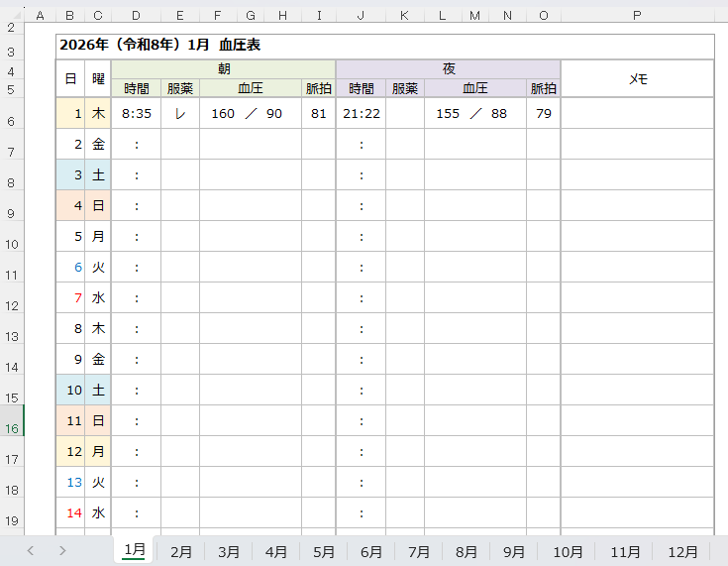The image size is (728, 566).
Task: Select column P header
Action: click(x=637, y=16)
